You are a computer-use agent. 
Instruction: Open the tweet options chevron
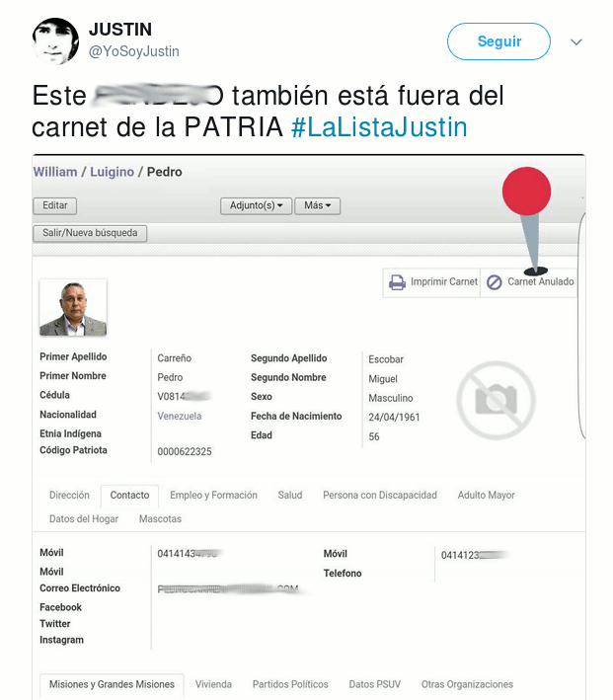click(x=576, y=42)
